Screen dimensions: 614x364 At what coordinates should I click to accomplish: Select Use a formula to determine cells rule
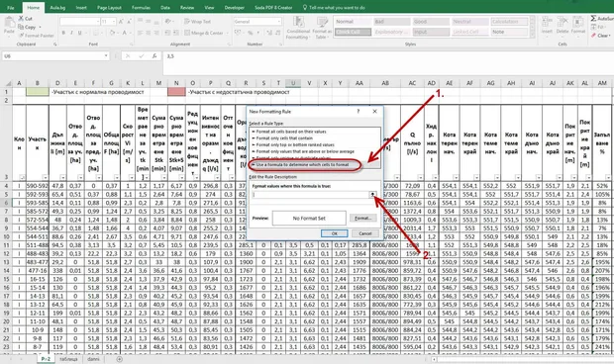coord(303,164)
